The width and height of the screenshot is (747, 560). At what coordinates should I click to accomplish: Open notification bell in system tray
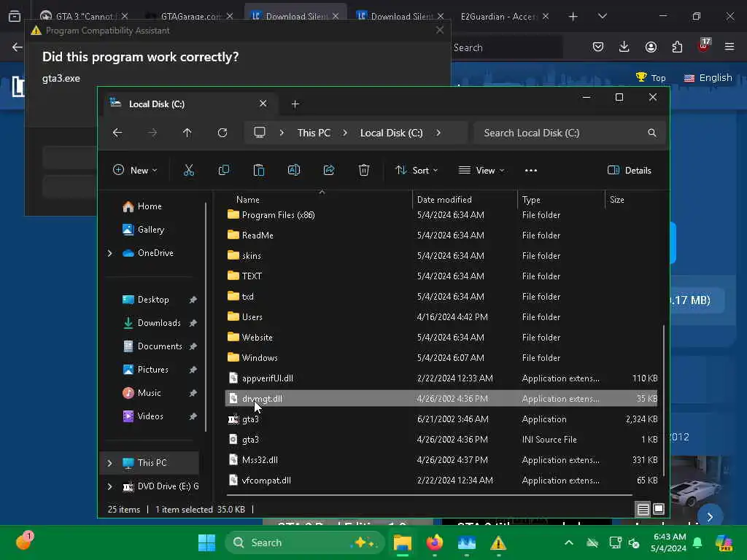pos(697,542)
